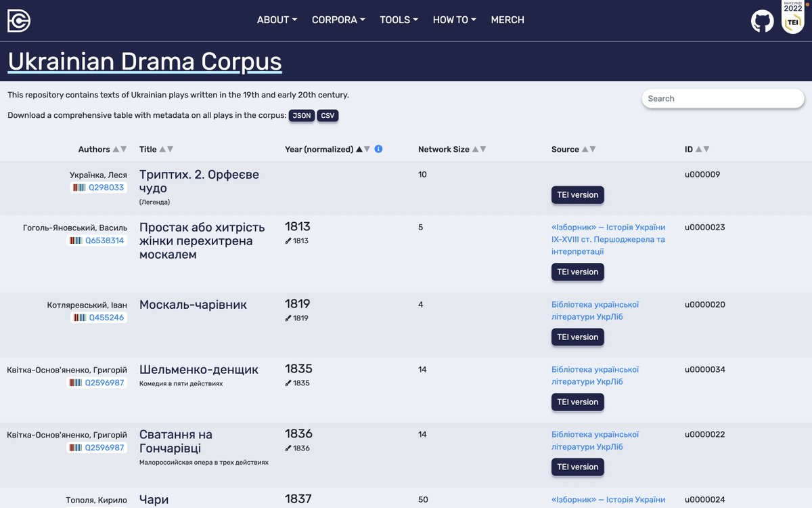Open Wikidata badge Q298033
This screenshot has width=812, height=508.
(99, 188)
